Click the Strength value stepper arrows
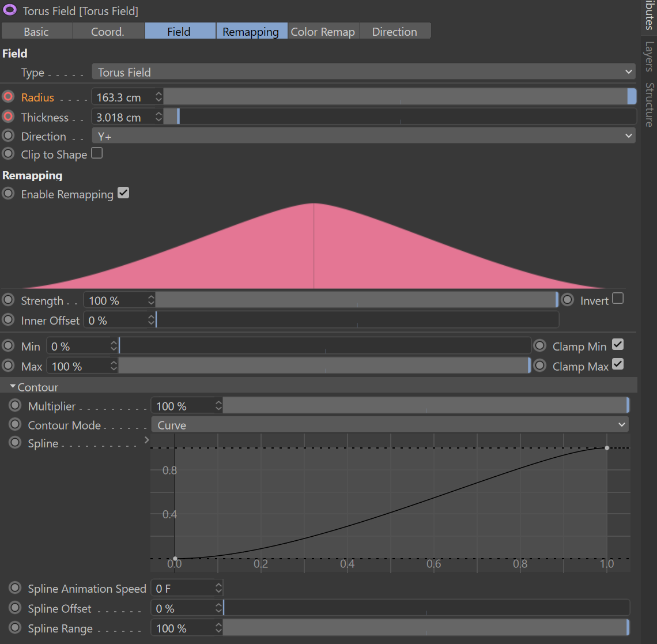The image size is (657, 644). 151,300
